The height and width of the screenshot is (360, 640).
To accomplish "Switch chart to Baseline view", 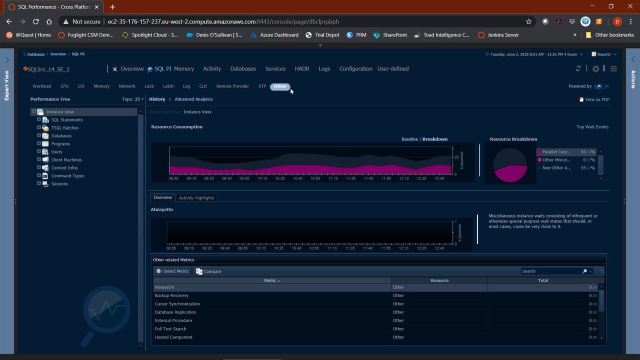I will tap(410, 139).
